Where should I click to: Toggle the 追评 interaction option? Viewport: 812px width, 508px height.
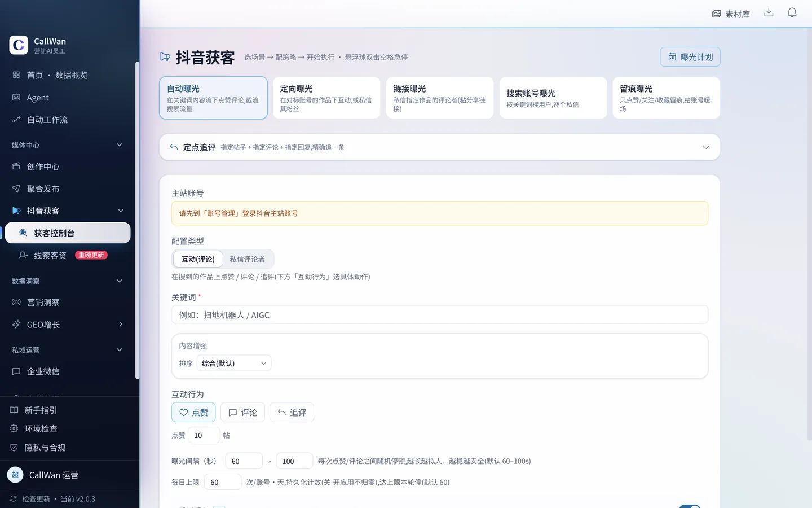point(292,413)
